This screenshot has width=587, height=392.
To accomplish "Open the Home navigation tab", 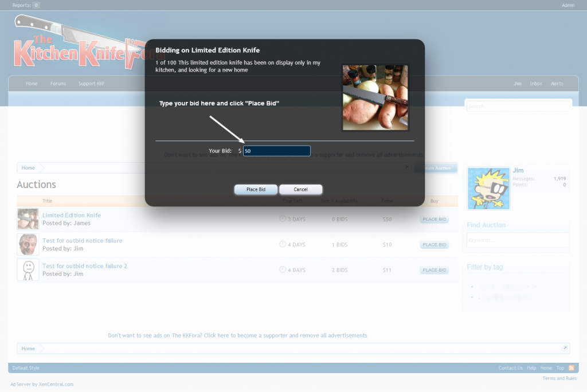I will click(32, 84).
